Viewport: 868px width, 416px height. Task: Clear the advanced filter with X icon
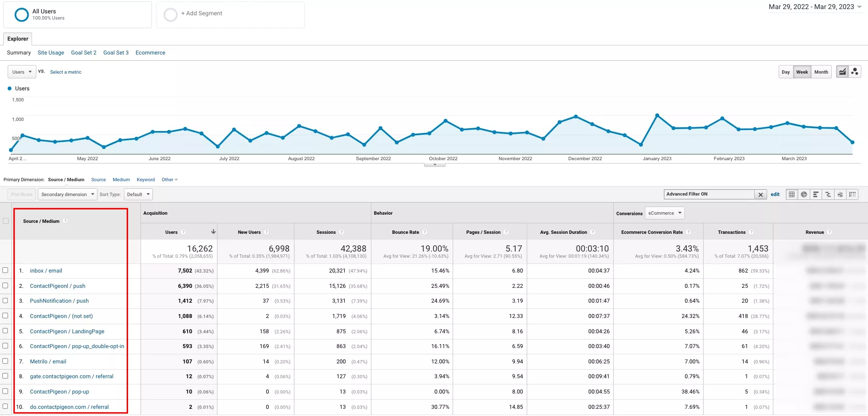pyautogui.click(x=760, y=195)
